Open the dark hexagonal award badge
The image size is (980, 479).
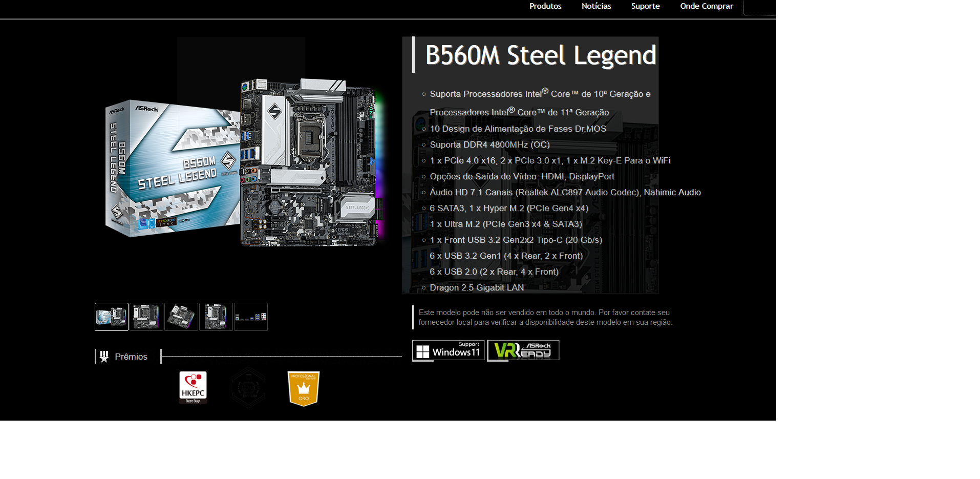pyautogui.click(x=248, y=387)
